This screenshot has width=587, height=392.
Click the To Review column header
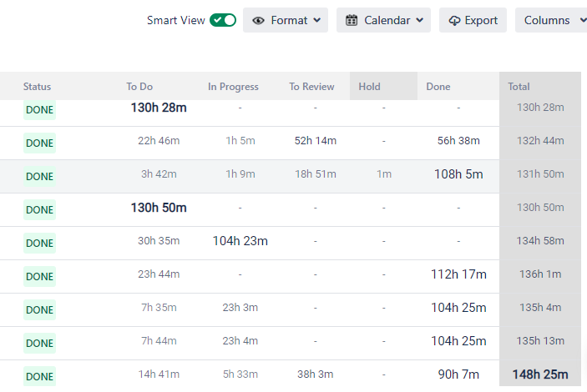[x=311, y=87]
